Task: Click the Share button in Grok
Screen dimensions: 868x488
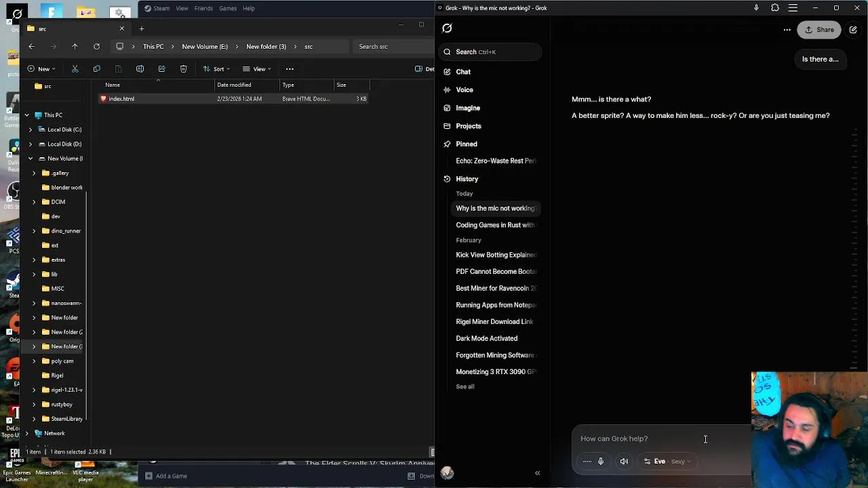Action: (x=819, y=30)
